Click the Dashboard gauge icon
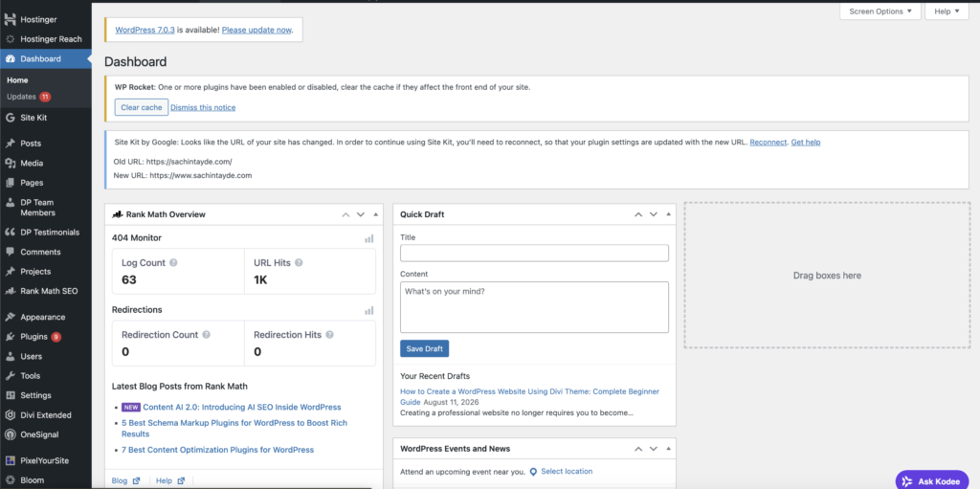 click(x=10, y=58)
